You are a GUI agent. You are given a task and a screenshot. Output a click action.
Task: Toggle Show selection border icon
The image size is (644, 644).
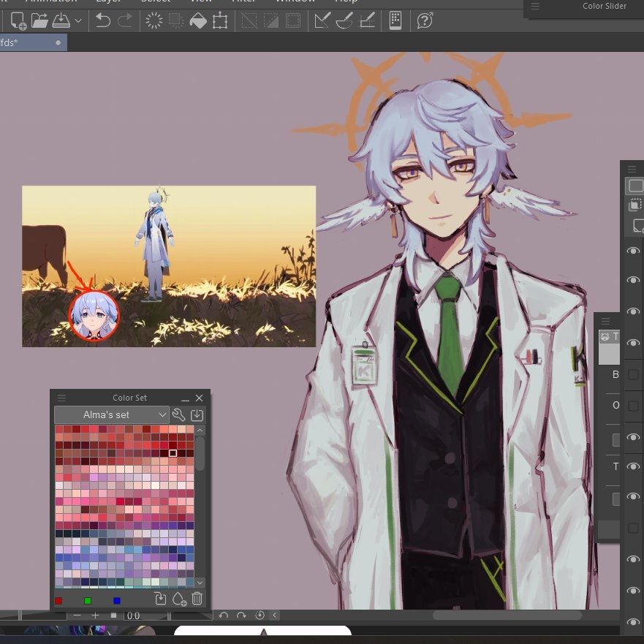click(x=293, y=20)
